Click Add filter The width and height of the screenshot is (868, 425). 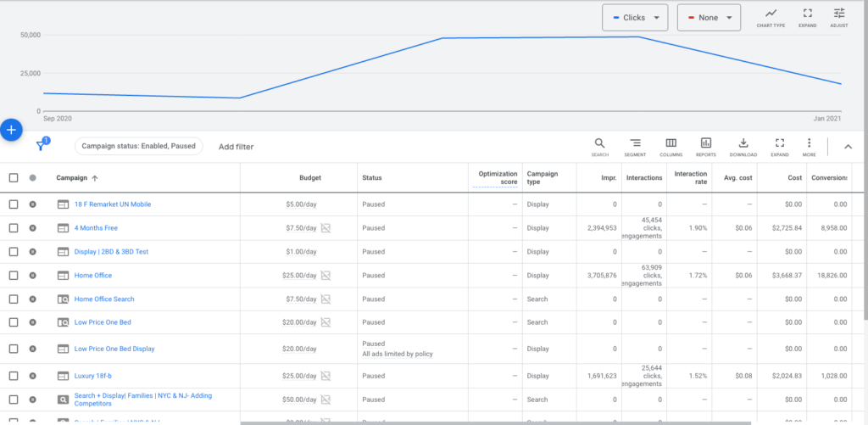236,147
